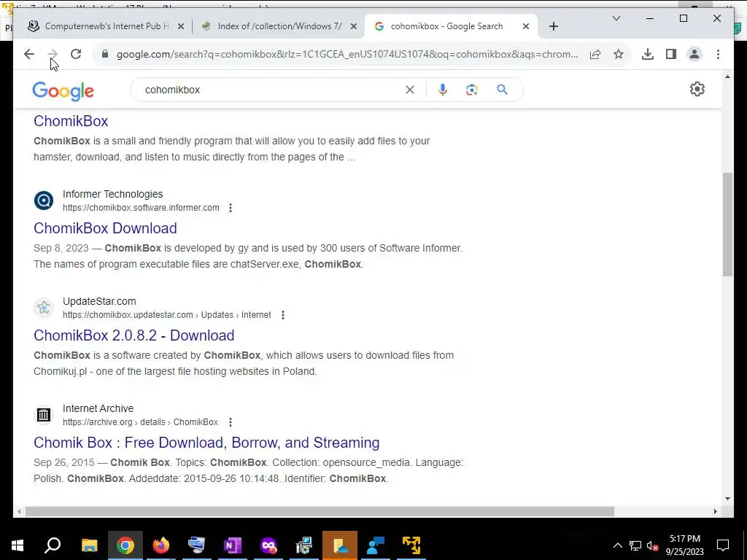Click archive.org details ChomikBox URL
The image size is (747, 560).
pyautogui.click(x=141, y=422)
